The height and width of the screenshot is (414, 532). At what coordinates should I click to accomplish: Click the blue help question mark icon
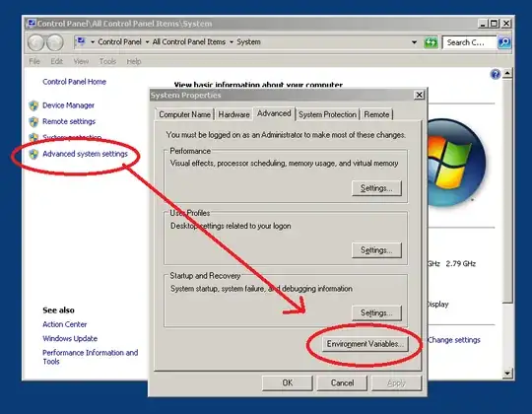coord(496,74)
